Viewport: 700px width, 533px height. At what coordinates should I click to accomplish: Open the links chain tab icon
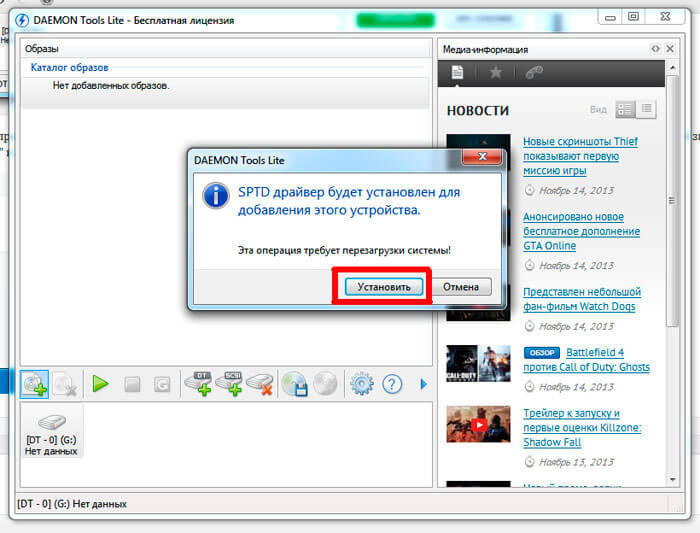coord(534,72)
